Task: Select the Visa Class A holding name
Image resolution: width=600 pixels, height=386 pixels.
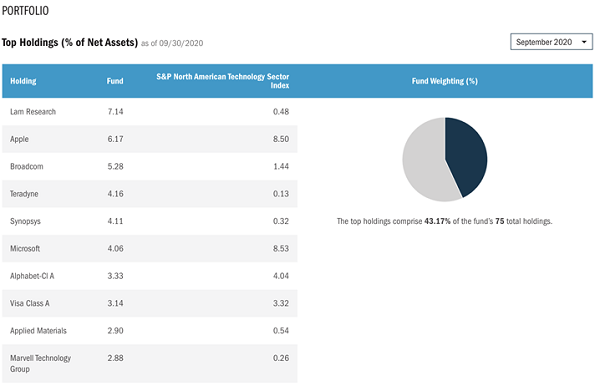Action: click(x=30, y=303)
